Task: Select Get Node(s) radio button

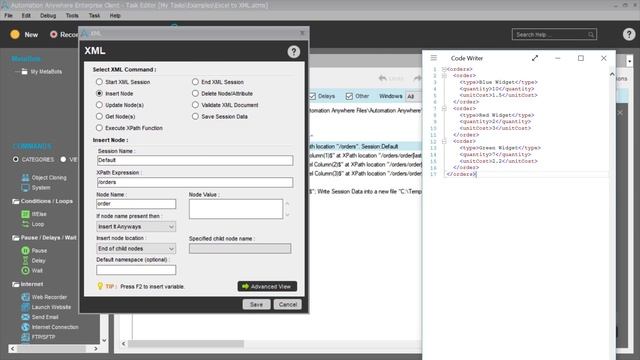Action: [x=99, y=116]
